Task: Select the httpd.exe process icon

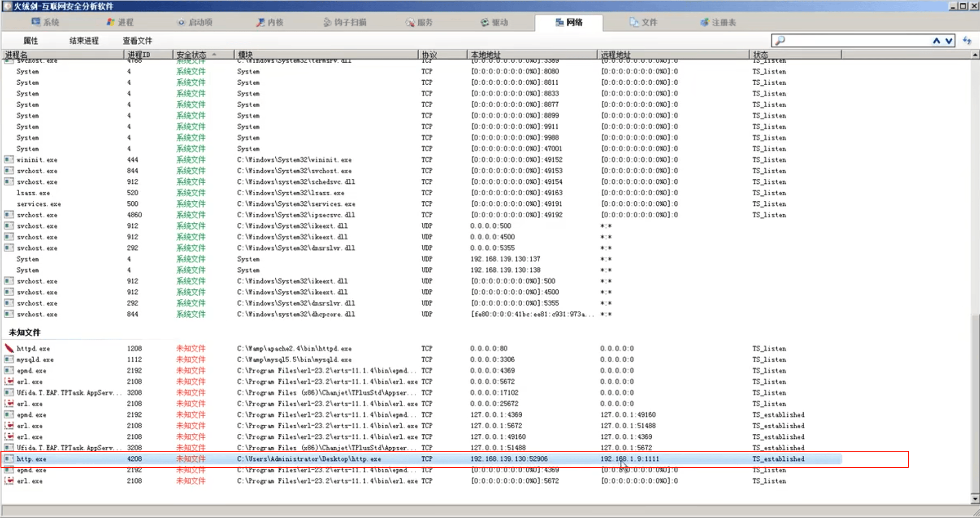Action: [x=9, y=348]
